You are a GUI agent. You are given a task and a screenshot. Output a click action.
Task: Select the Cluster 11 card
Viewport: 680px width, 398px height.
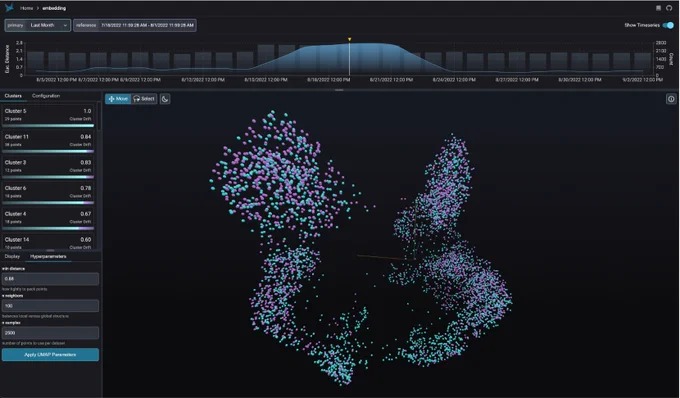[x=48, y=141]
